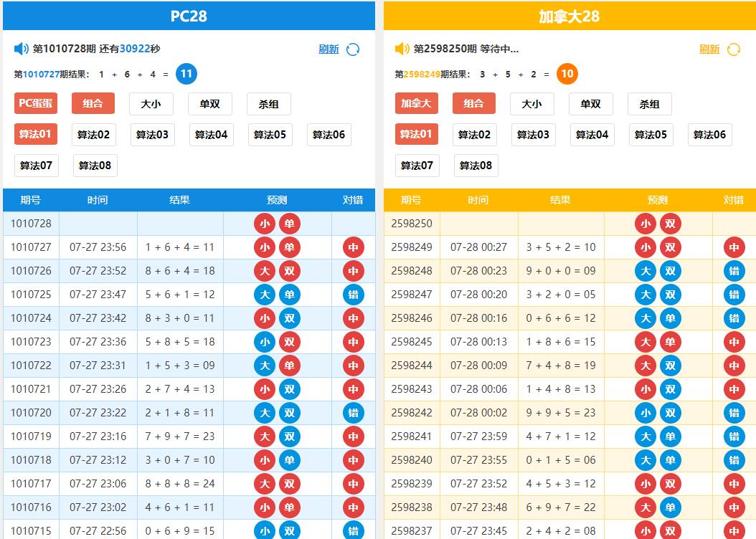Open period 2598249 link in 加拿大28 result line
This screenshot has height=539, width=756.
point(422,74)
